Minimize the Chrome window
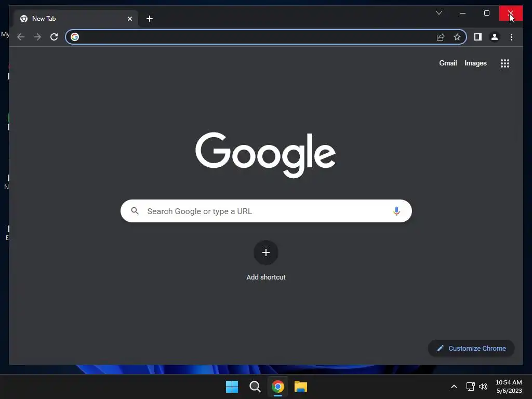The height and width of the screenshot is (399, 532). pos(463,13)
